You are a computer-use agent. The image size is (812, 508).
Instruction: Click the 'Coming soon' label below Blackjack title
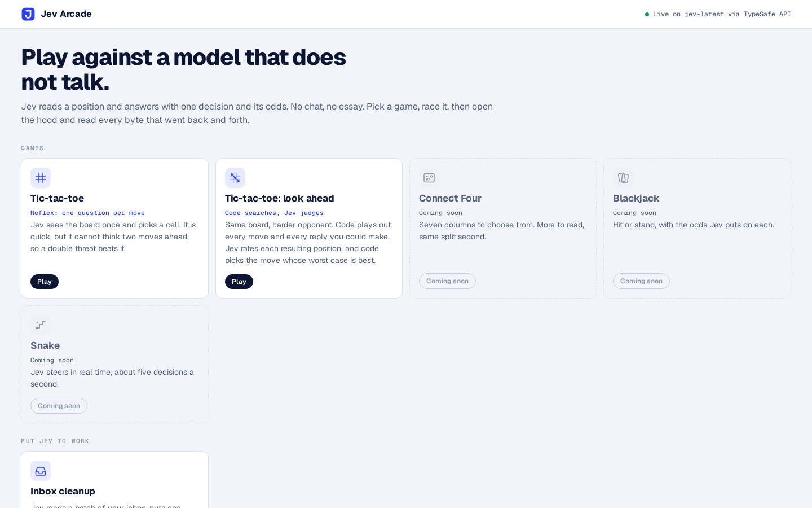(634, 213)
